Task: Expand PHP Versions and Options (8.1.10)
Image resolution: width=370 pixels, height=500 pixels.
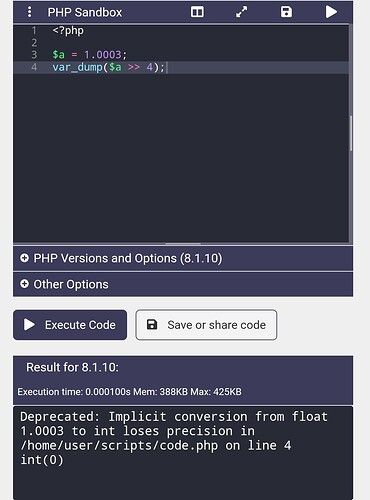Action: tap(183, 258)
